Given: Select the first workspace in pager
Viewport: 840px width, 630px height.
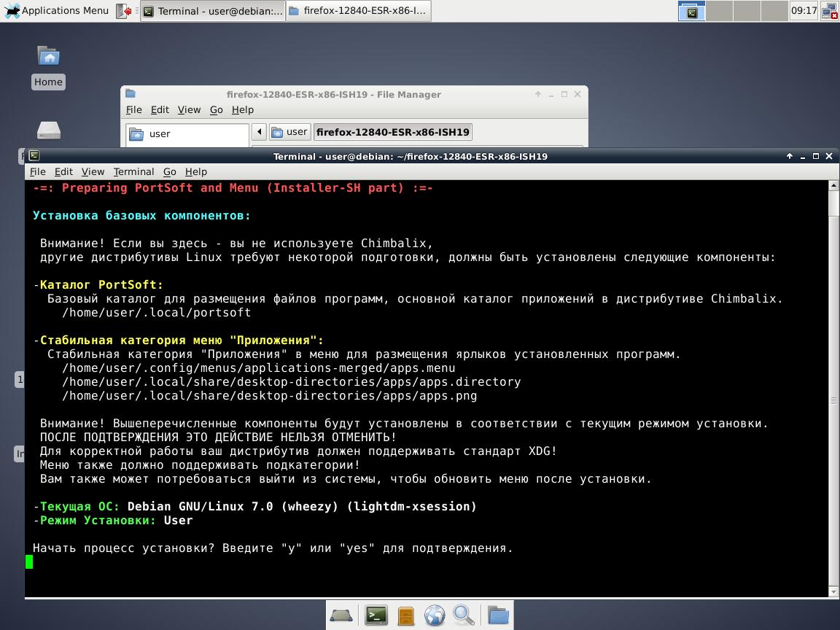Looking at the screenshot, I should point(691,11).
